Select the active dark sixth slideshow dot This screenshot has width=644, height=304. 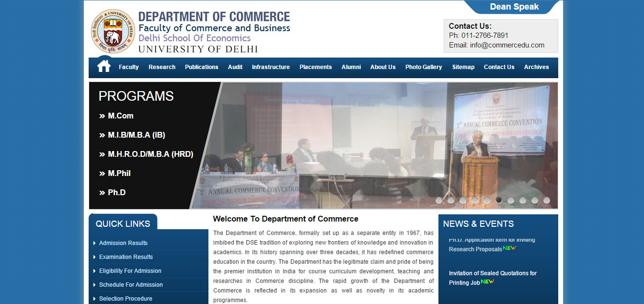(x=499, y=200)
